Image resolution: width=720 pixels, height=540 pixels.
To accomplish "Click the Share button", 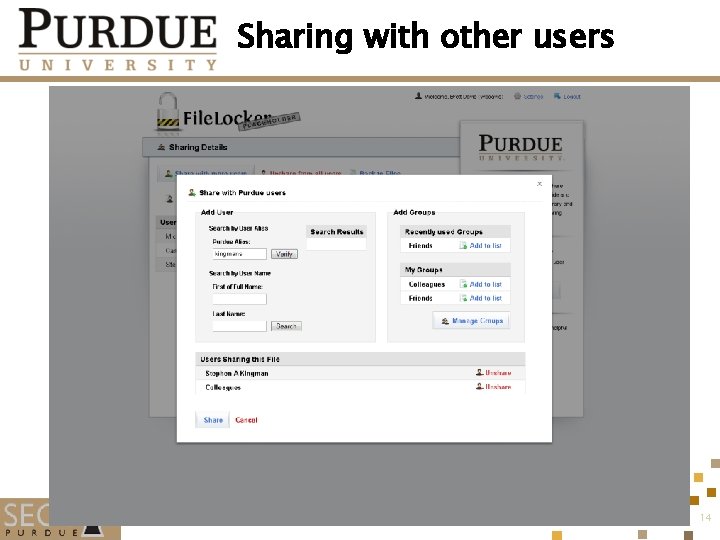I will point(213,420).
